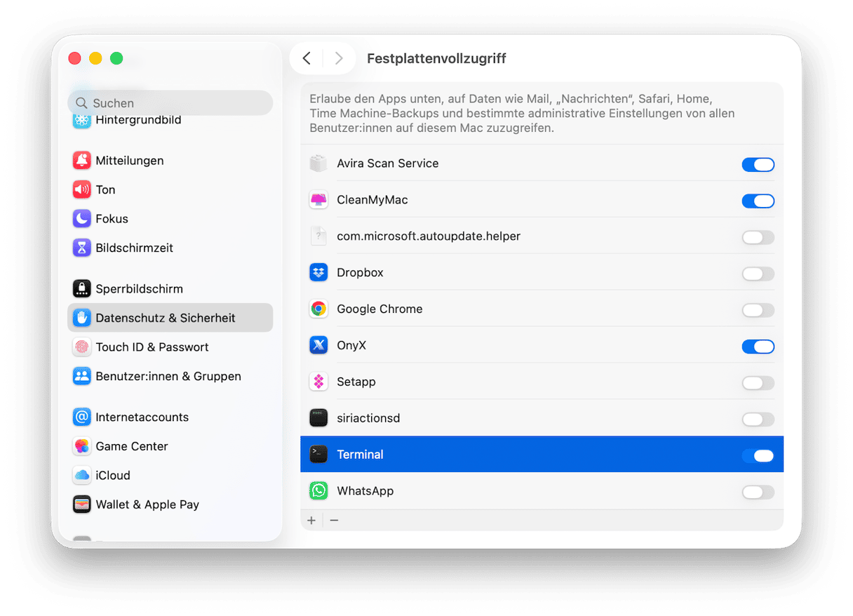Image resolution: width=853 pixels, height=616 pixels.
Task: Open Fokus via its moon icon
Action: coord(82,219)
